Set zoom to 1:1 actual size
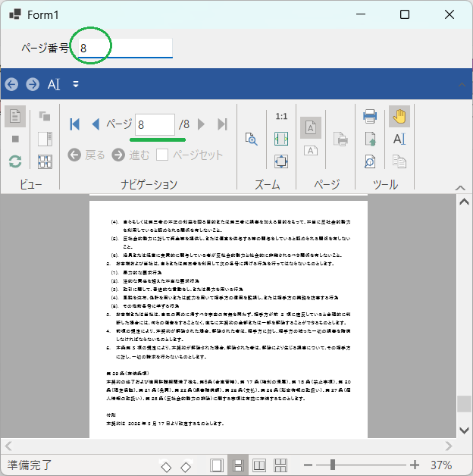This screenshot has height=476, width=473. pyautogui.click(x=281, y=116)
